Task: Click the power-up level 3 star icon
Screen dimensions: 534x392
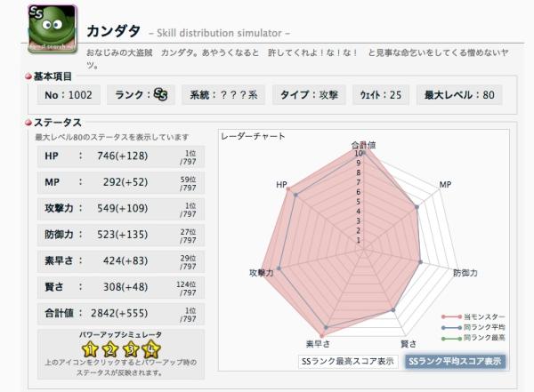Action: click(x=133, y=348)
